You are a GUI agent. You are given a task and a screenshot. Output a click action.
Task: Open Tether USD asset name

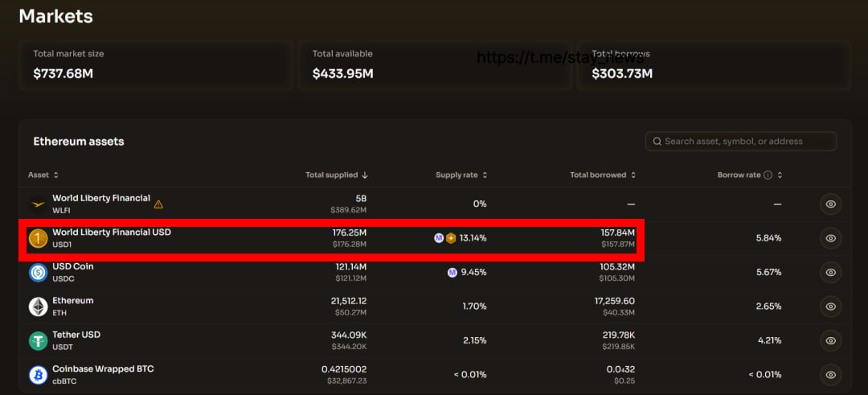tap(76, 335)
